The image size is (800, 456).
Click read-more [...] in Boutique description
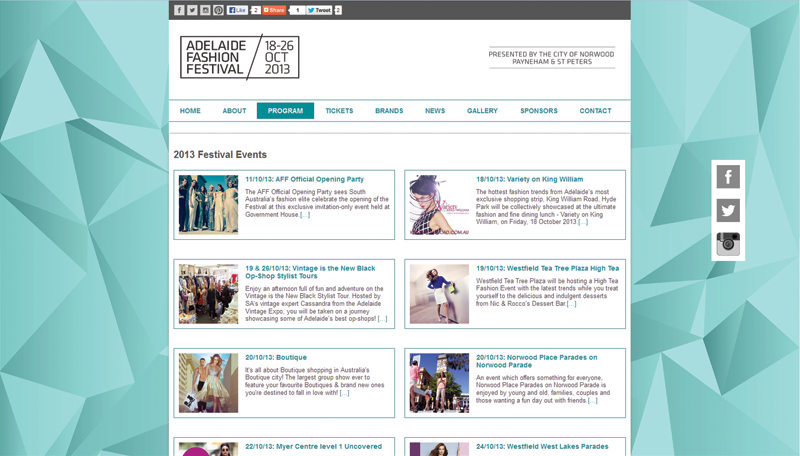pyautogui.click(x=344, y=393)
